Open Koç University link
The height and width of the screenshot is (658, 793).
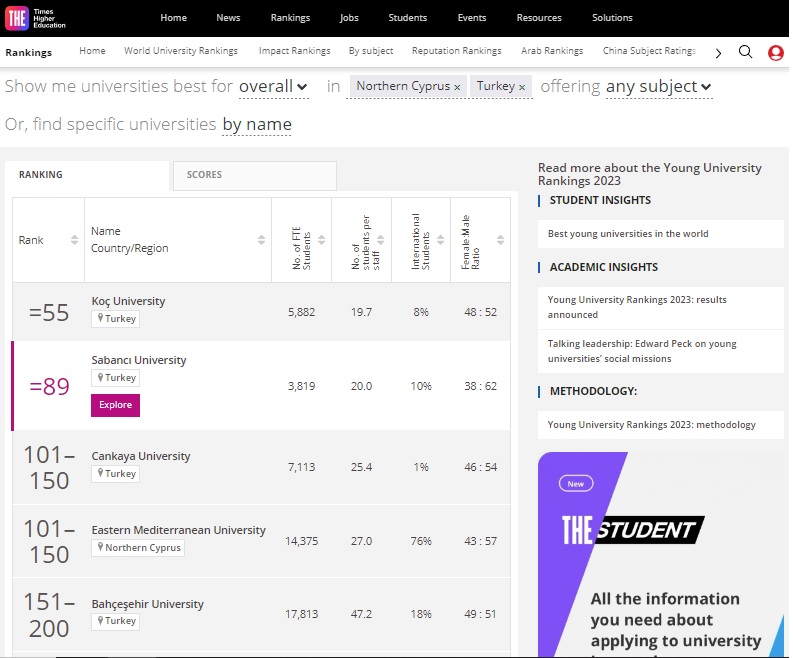(128, 301)
